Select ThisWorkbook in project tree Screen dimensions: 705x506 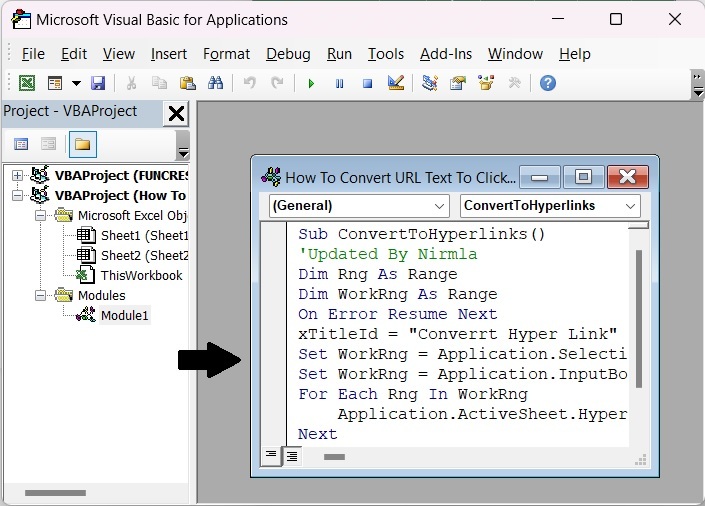(x=142, y=275)
